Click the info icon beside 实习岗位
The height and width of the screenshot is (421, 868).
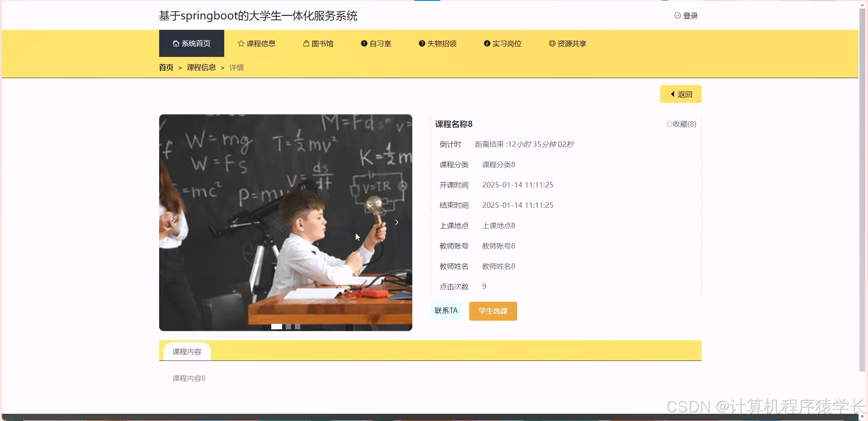click(487, 43)
